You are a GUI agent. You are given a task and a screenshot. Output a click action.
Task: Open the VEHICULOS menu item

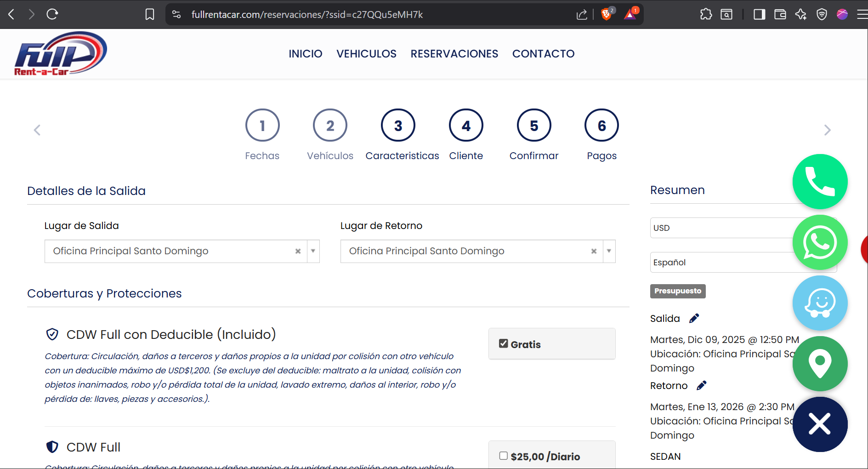[x=366, y=54]
